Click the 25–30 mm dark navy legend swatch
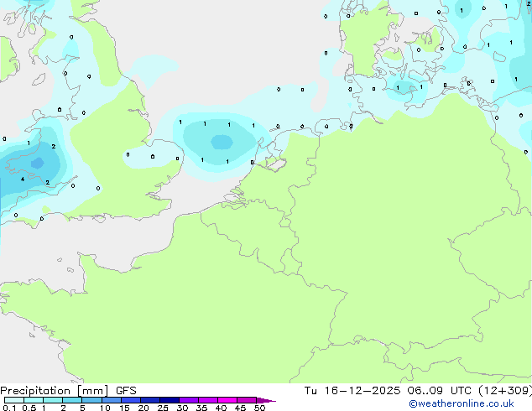 [x=170, y=400]
